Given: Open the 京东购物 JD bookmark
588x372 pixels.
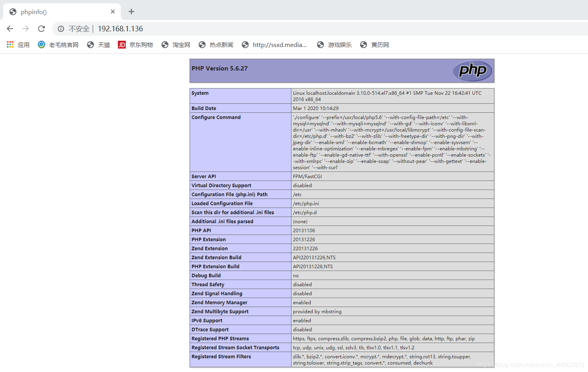Looking at the screenshot, I should point(136,45).
